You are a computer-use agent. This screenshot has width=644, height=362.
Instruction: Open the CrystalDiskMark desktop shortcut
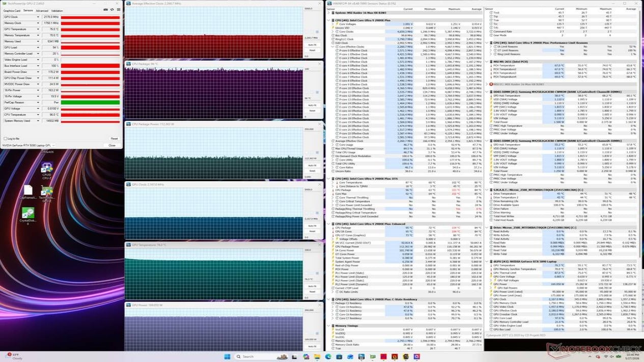[x=27, y=215]
